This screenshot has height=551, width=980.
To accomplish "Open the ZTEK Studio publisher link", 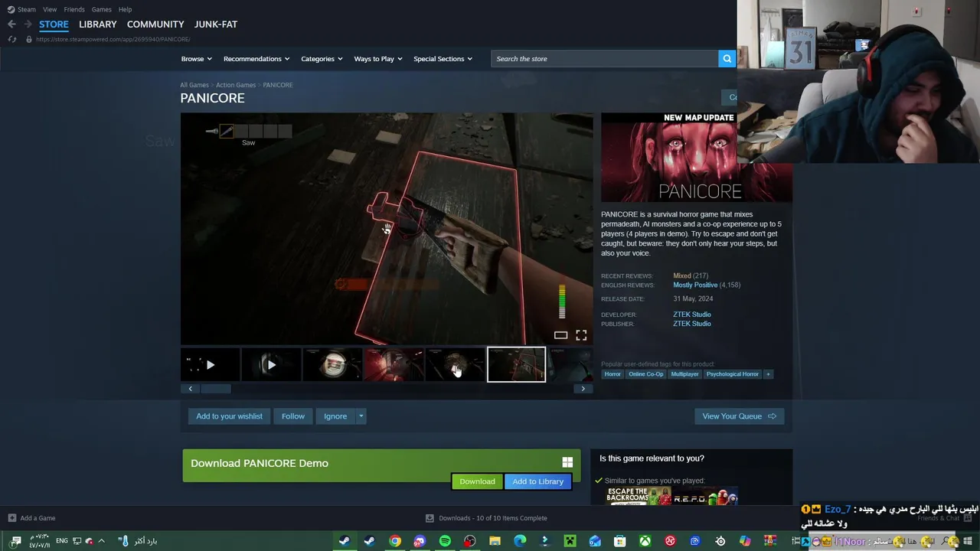I will [x=692, y=324].
